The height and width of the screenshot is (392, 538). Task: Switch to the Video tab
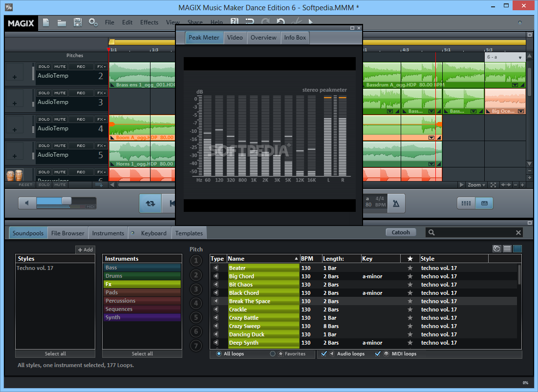coord(235,38)
